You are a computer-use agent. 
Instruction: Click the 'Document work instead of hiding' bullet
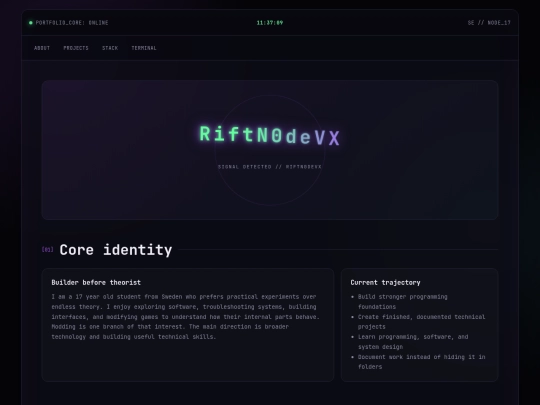pyautogui.click(x=422, y=362)
